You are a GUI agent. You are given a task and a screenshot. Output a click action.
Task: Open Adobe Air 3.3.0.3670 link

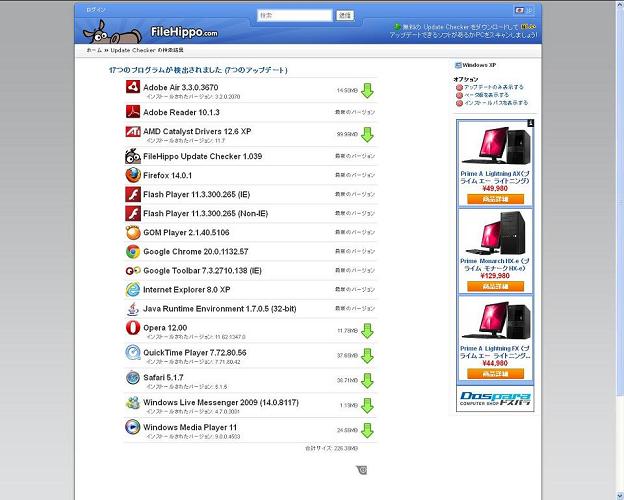[181, 87]
